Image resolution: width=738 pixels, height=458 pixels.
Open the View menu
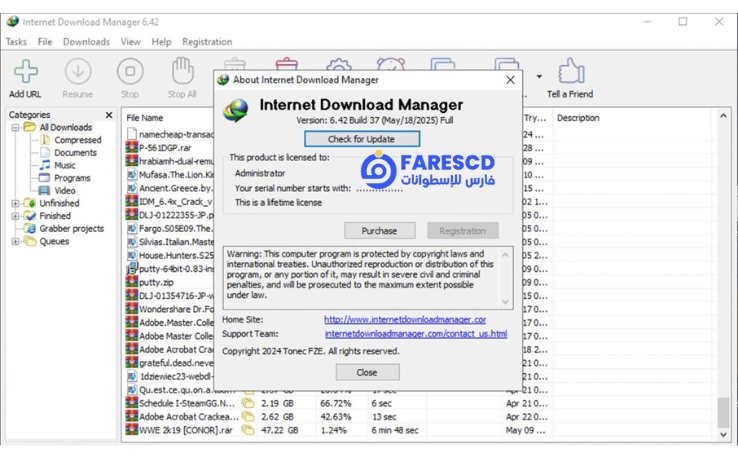130,42
